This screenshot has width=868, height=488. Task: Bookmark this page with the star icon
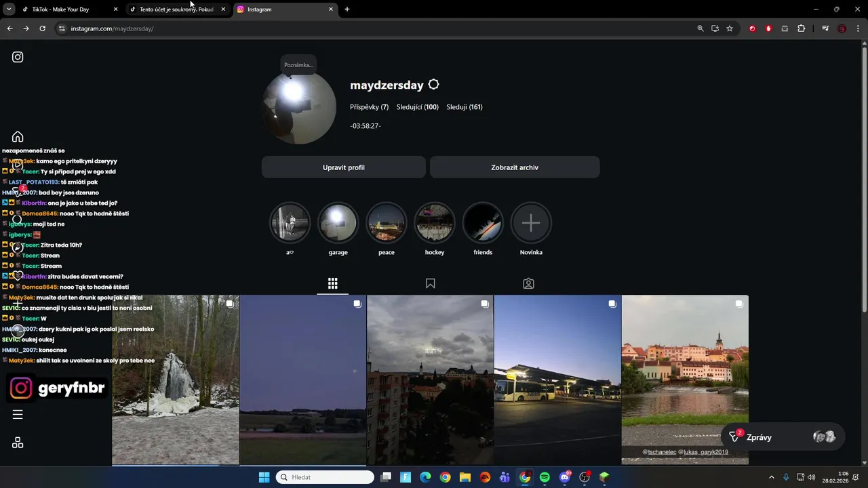pos(730,28)
